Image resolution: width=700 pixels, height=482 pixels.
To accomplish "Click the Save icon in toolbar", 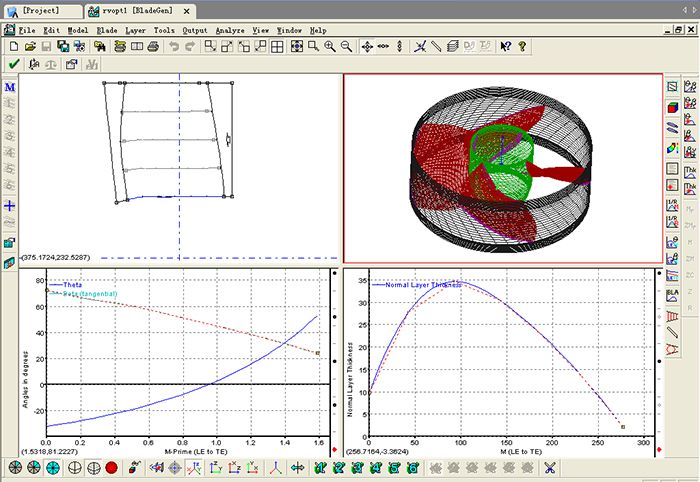I will (x=46, y=46).
